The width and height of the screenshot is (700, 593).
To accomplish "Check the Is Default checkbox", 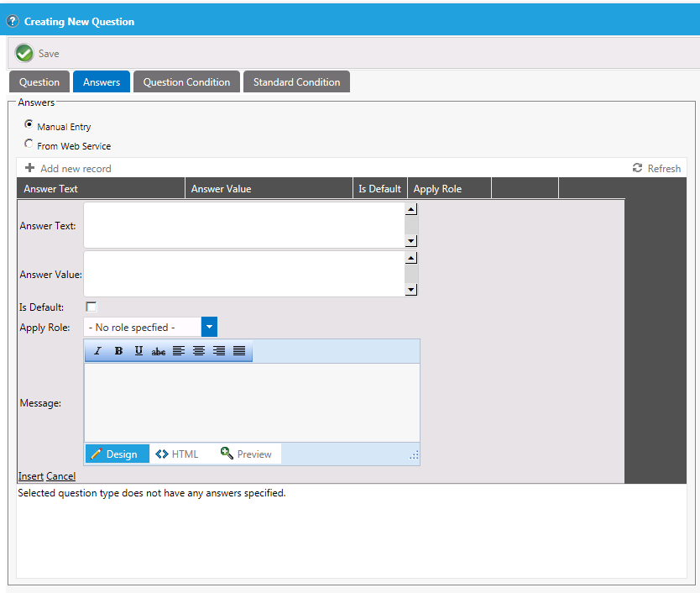I will pyautogui.click(x=91, y=307).
